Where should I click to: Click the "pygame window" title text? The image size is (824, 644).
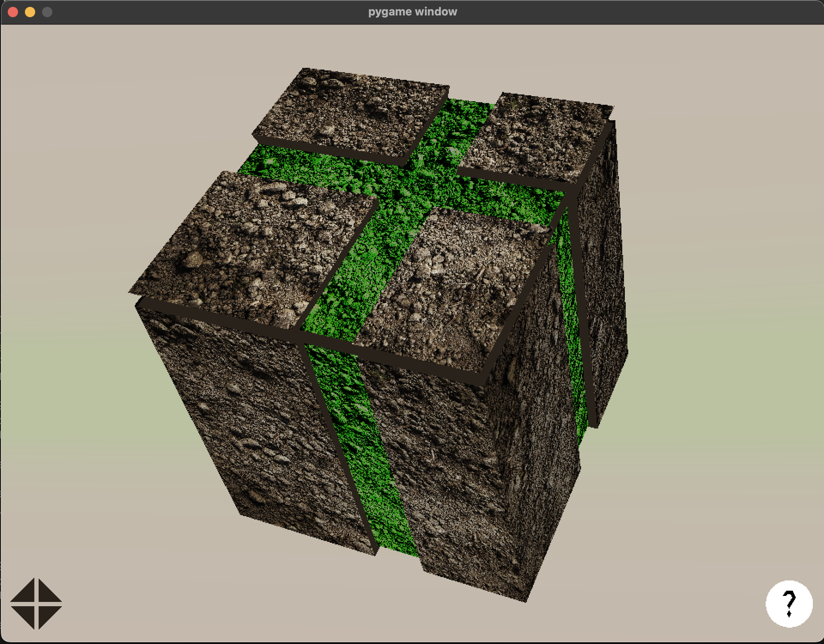pos(412,12)
